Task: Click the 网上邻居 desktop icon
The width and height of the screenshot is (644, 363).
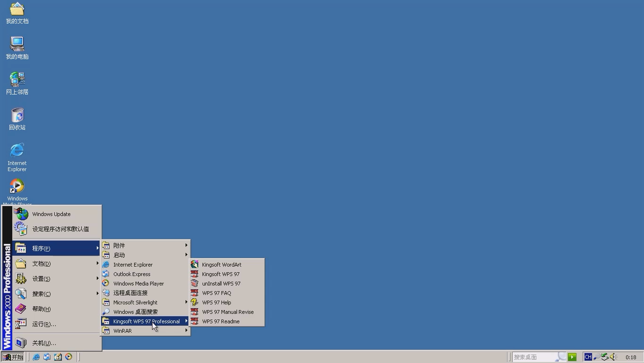Action: click(x=17, y=83)
